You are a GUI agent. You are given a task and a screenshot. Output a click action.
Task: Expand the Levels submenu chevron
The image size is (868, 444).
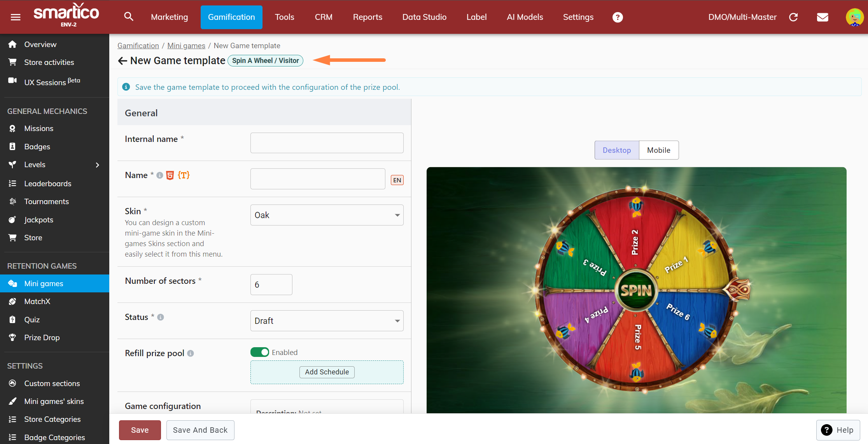(98, 165)
